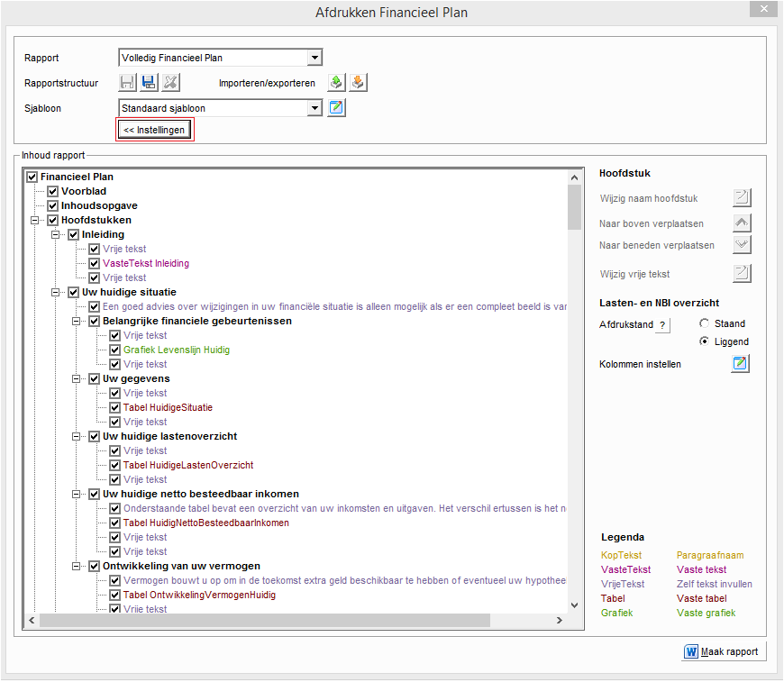Uncheck the Financieel Plan root checkbox

click(x=32, y=177)
